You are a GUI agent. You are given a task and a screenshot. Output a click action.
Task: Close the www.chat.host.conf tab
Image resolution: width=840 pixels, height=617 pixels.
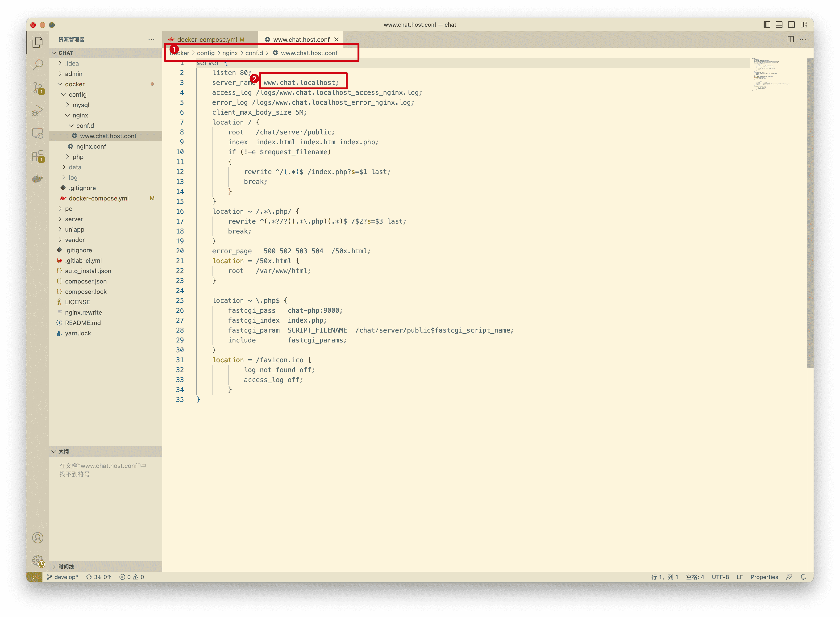click(337, 39)
